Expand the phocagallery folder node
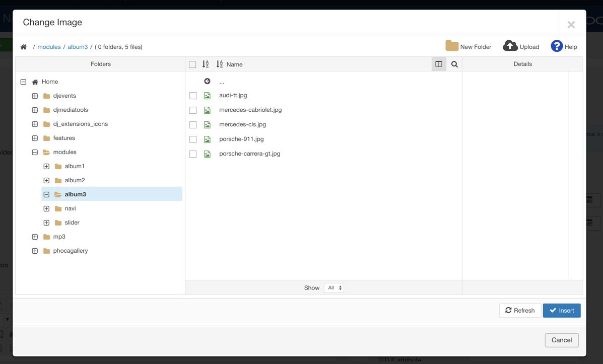The width and height of the screenshot is (603, 364). (35, 251)
